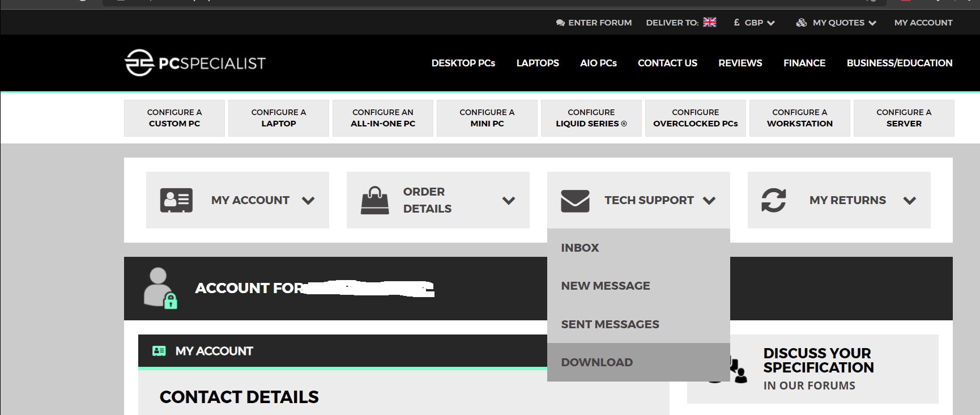Viewport: 980px width, 415px height.
Task: Click Configure Overclocked PCs button
Action: (x=696, y=118)
